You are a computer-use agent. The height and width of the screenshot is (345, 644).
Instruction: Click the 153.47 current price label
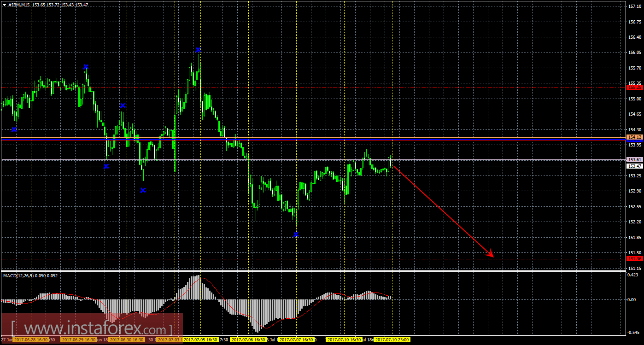point(635,166)
